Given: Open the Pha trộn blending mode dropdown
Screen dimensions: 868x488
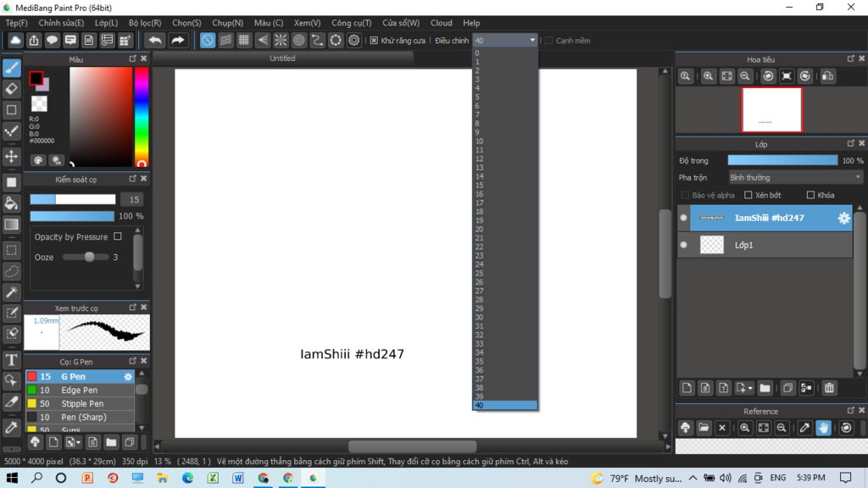Looking at the screenshot, I should click(795, 178).
